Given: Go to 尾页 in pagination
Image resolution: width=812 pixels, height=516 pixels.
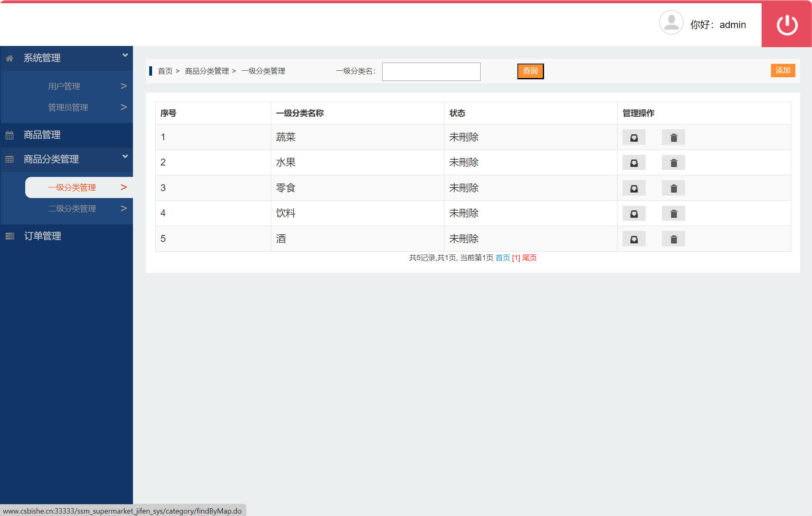Looking at the screenshot, I should coord(529,257).
